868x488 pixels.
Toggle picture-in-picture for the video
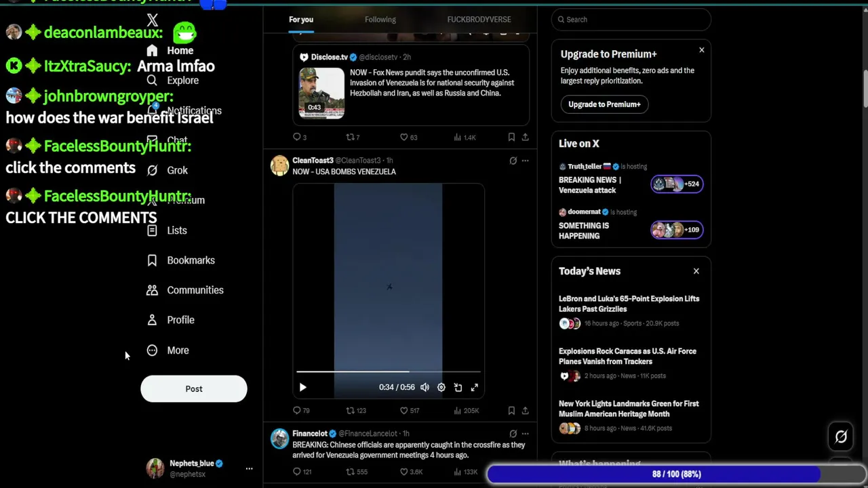[458, 388]
